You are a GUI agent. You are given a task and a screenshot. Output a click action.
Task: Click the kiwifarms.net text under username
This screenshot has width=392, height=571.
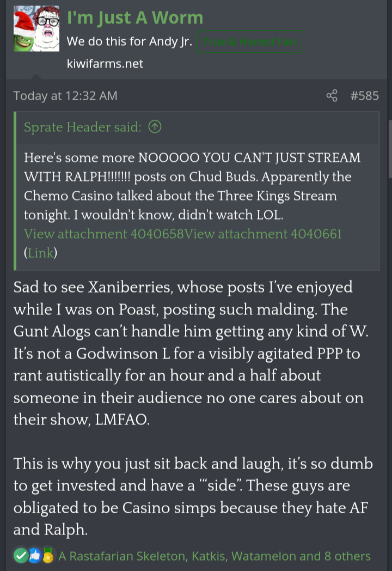pyautogui.click(x=105, y=64)
